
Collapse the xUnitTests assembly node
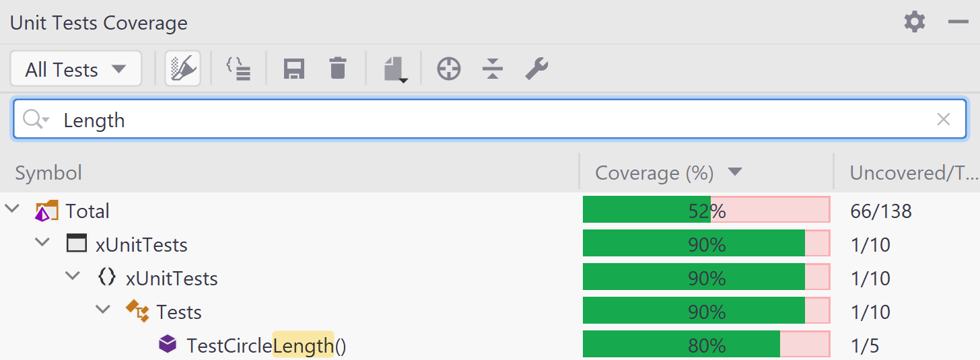click(x=42, y=242)
